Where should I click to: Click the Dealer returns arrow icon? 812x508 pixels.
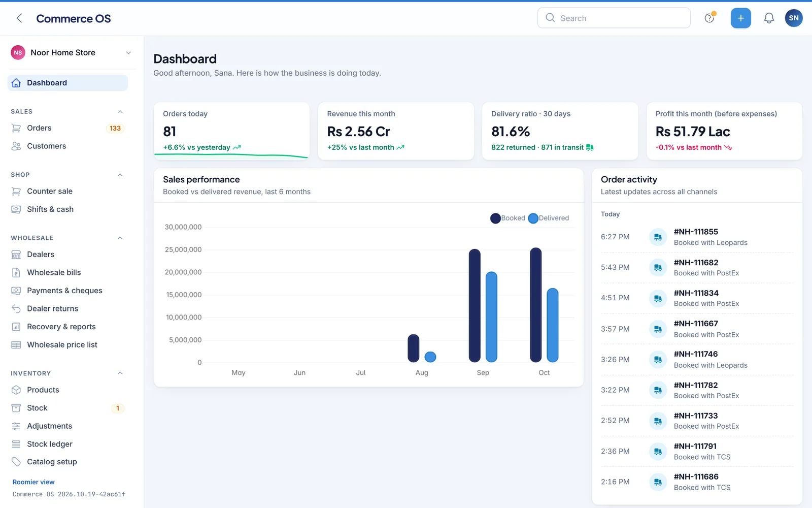pos(16,309)
